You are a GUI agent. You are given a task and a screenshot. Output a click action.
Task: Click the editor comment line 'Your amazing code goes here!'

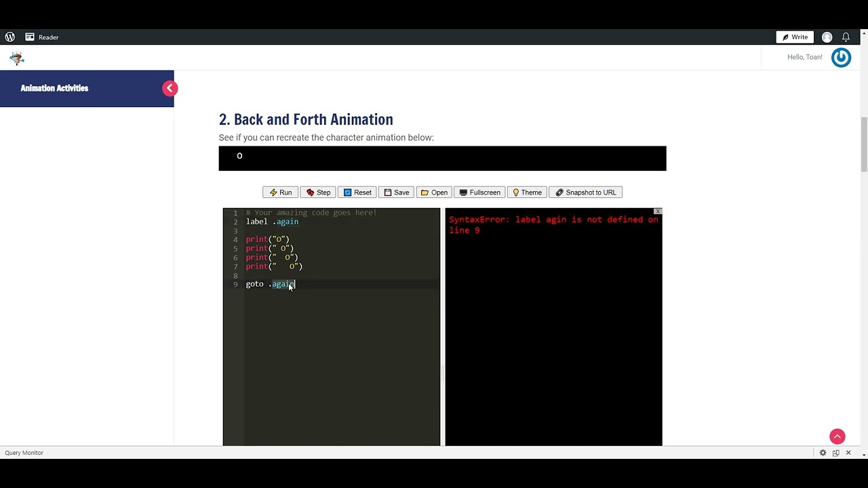pos(311,213)
